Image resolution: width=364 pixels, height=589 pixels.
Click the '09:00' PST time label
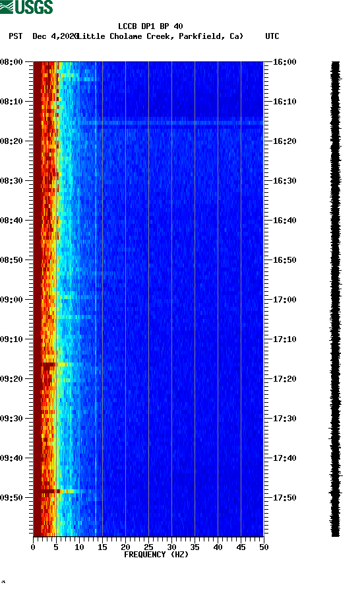point(11,299)
